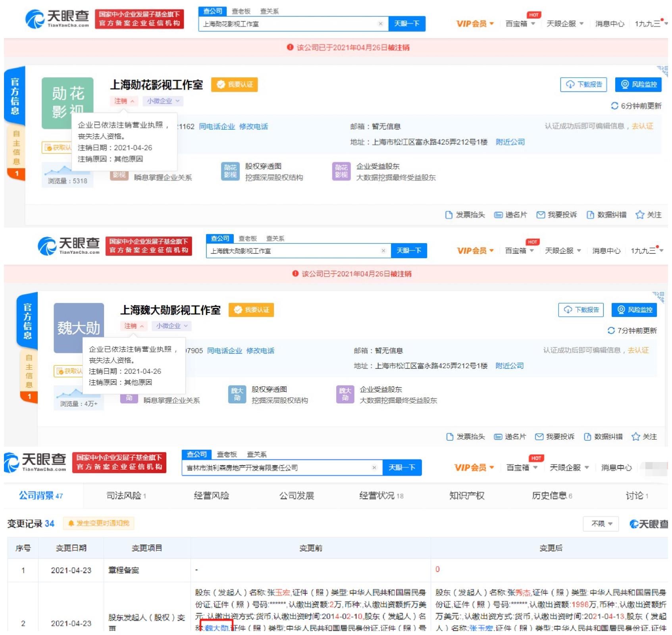Viewport: 672px width, 635px height.
Task: Open 消息中心 in the top header
Action: tap(610, 24)
